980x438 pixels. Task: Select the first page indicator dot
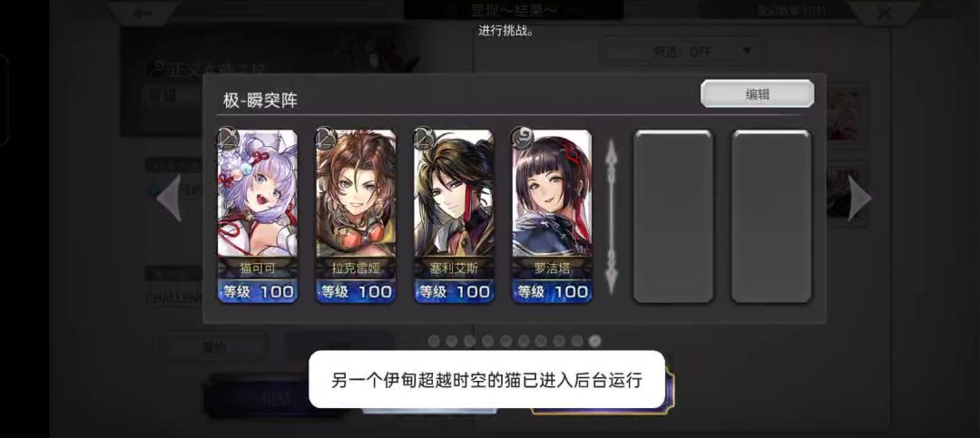click(434, 341)
